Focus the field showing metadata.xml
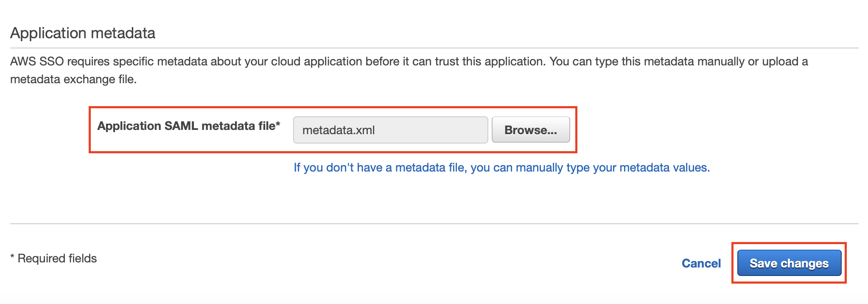868x304 pixels. click(x=390, y=130)
